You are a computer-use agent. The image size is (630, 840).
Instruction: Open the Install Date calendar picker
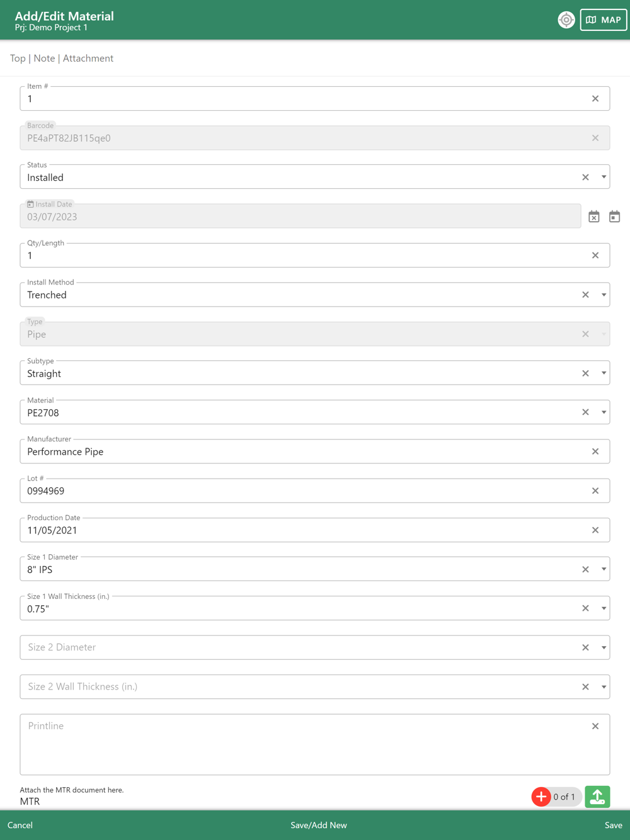pyautogui.click(x=614, y=217)
